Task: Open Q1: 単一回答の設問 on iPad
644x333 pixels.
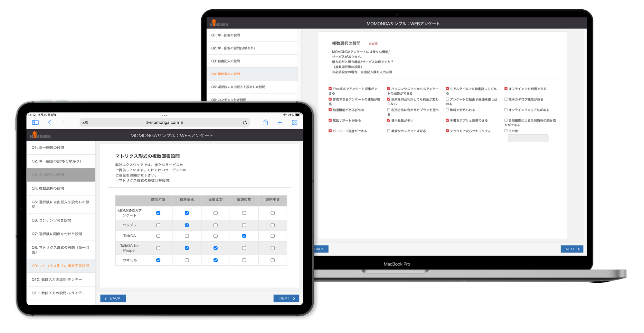Action: (x=61, y=147)
